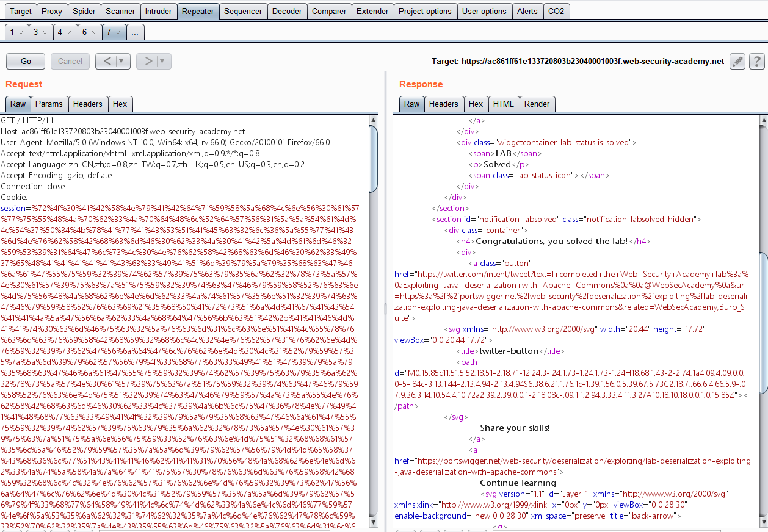Click 'Connection: close' header line

[x=33, y=186]
